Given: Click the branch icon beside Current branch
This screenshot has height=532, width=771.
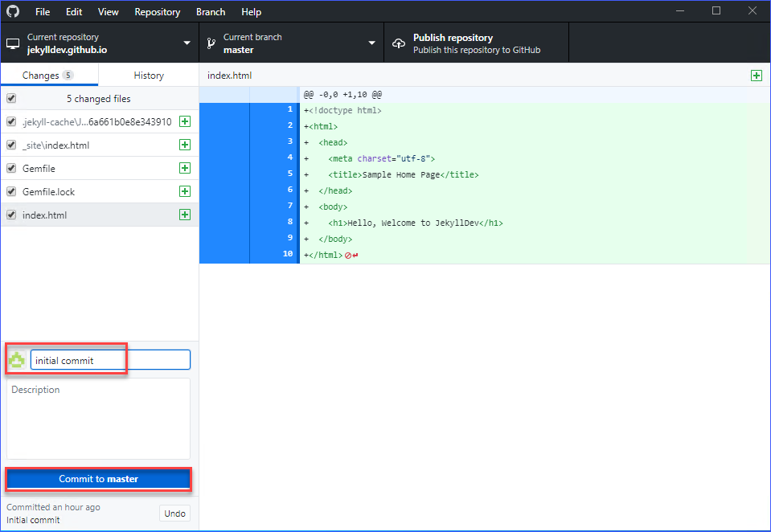Looking at the screenshot, I should [211, 43].
